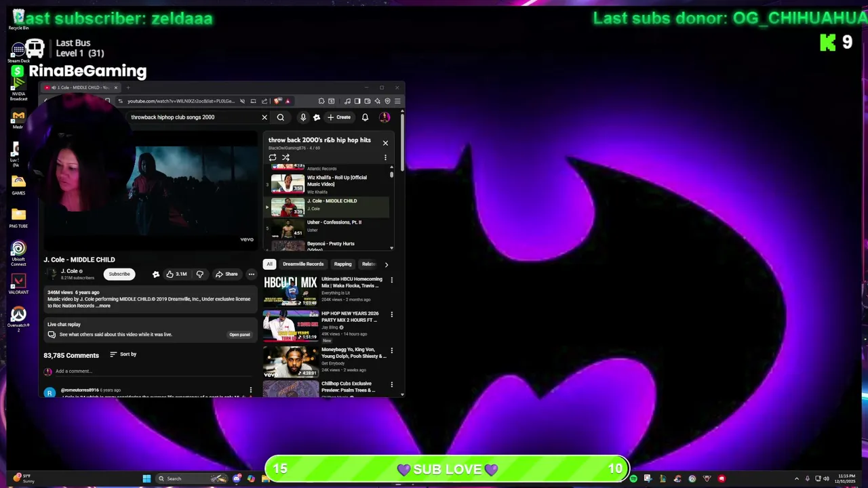
Task: Open more actions ellipsis beside Share
Action: pos(251,274)
